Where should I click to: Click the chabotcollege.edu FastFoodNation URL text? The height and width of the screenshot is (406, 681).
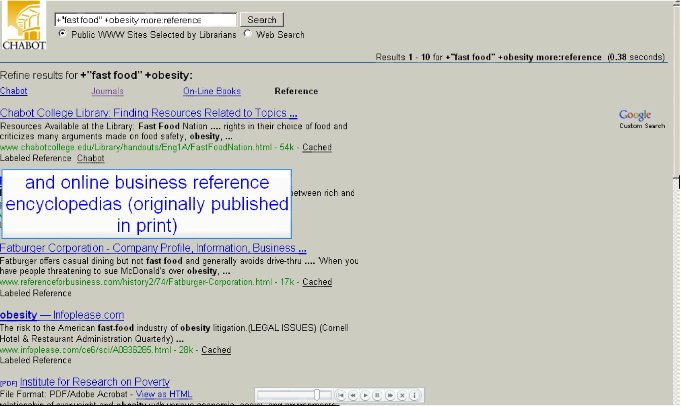click(x=136, y=147)
